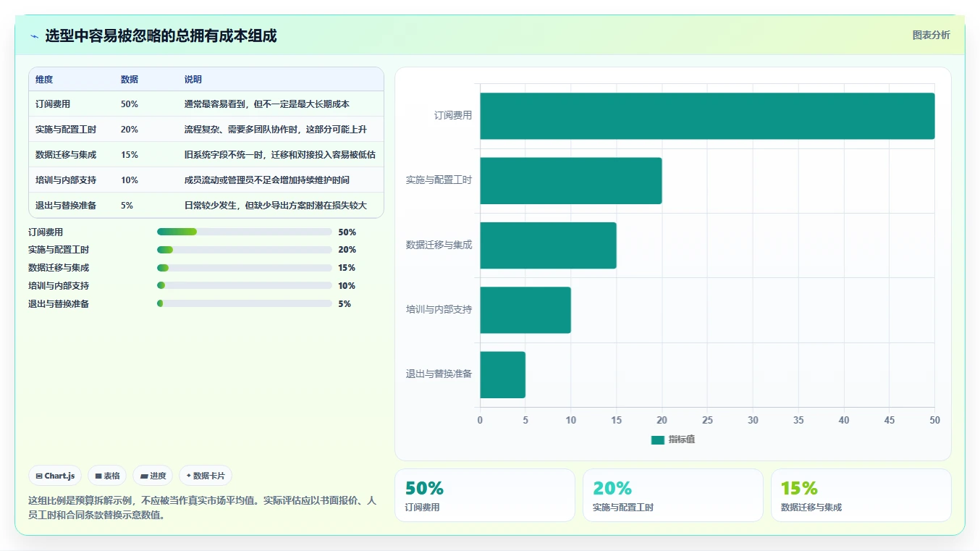Click the 50% cell in the table
Image resolution: width=980 pixels, height=551 pixels.
tap(130, 104)
